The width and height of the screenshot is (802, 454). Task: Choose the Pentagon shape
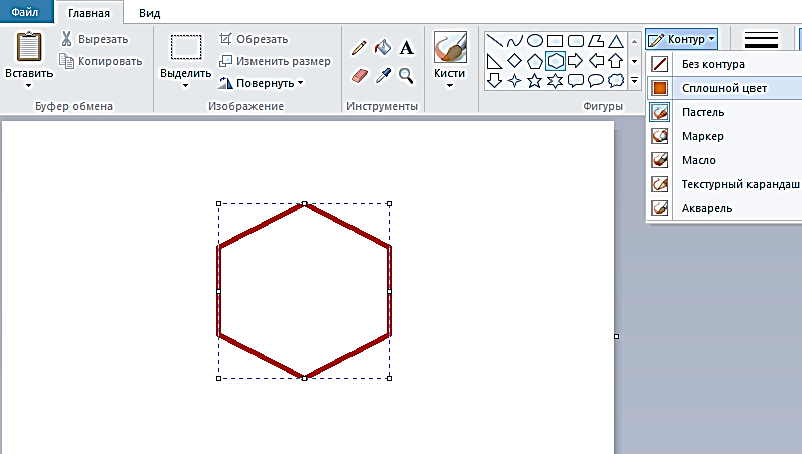pos(534,61)
